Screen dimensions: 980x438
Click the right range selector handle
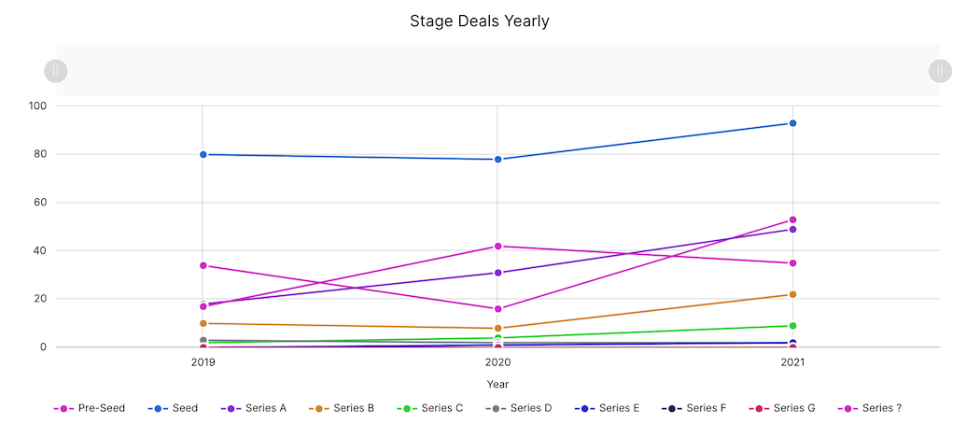940,71
